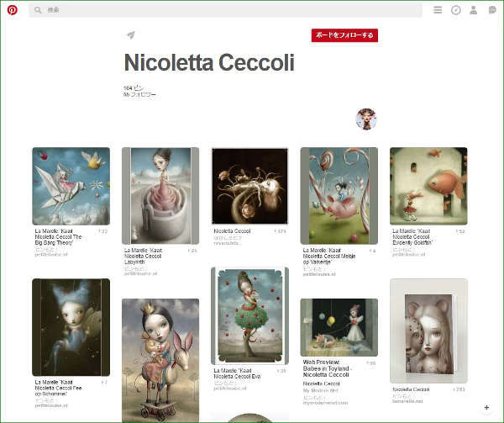Click the red follow board button
This screenshot has height=423, width=504.
click(344, 35)
